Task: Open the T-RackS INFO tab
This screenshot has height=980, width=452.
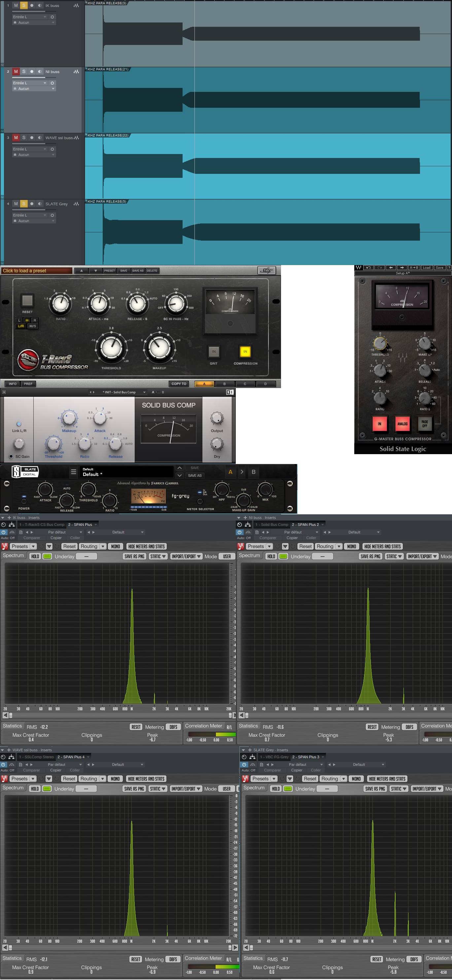Action: pos(13,384)
